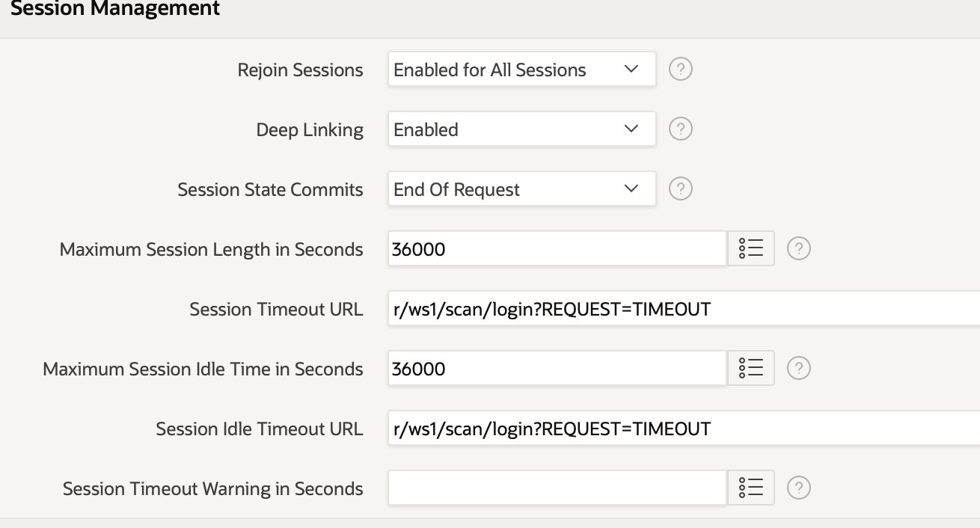This screenshot has height=528, width=980.
Task: Open help for Deep Linking
Action: [x=680, y=129]
